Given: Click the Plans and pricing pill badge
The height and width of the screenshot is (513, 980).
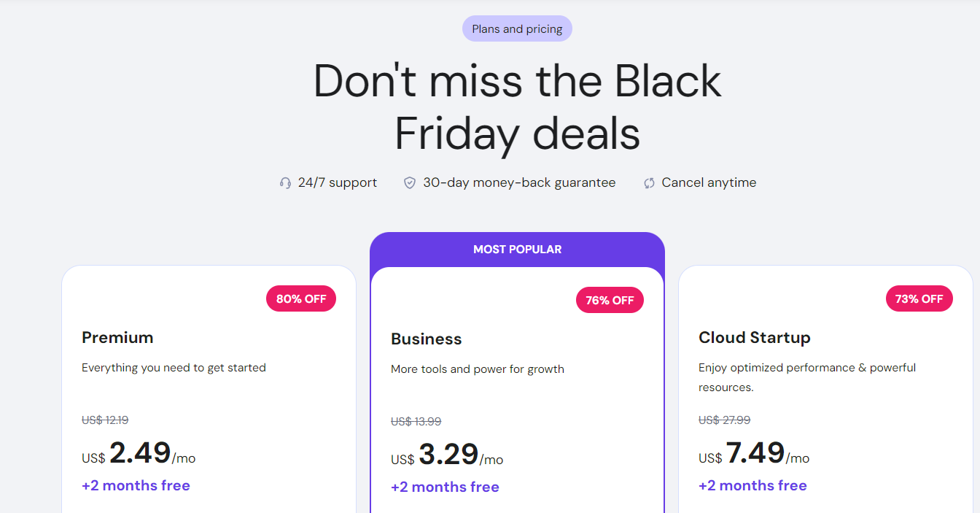Looking at the screenshot, I should click(x=517, y=29).
